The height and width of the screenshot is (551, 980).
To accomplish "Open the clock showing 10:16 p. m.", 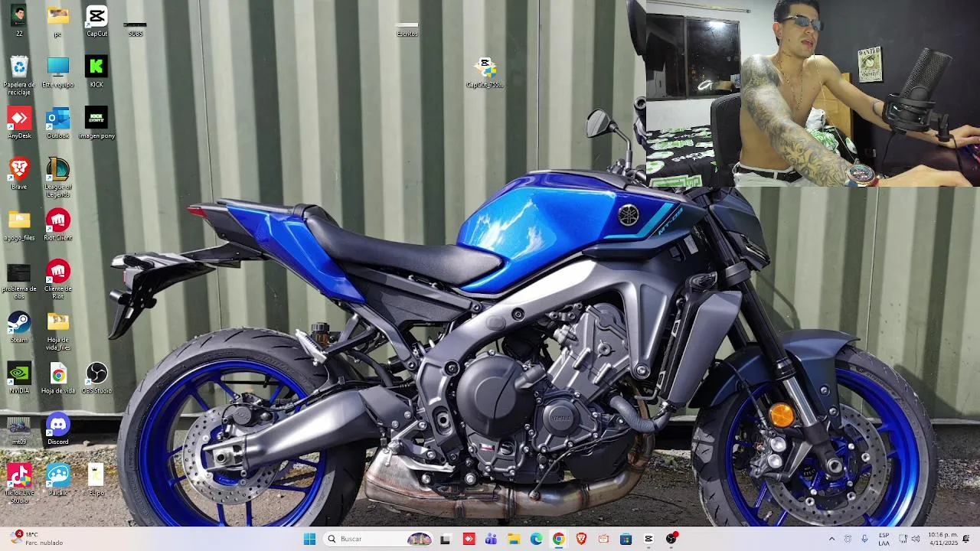I will [942, 539].
